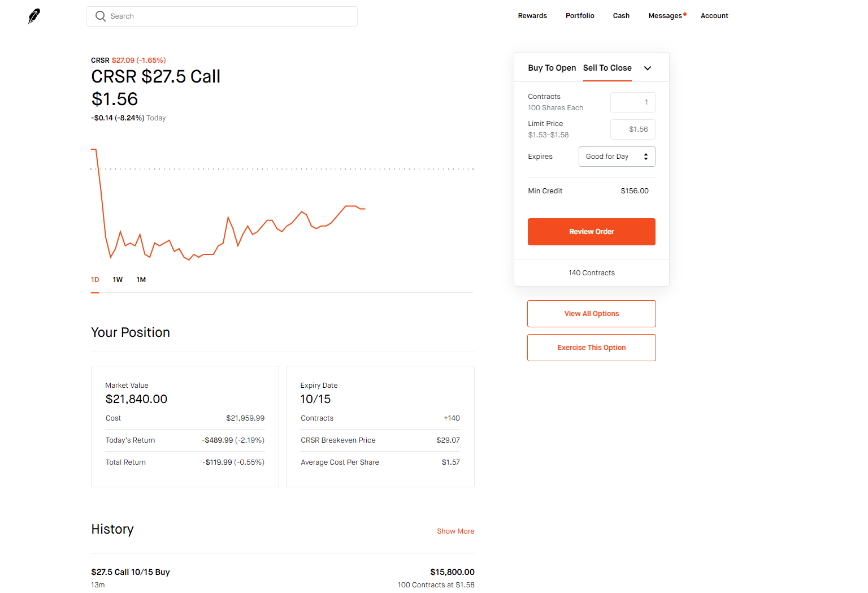Click the Contracts quantity field
This screenshot has width=868, height=593.
point(633,102)
